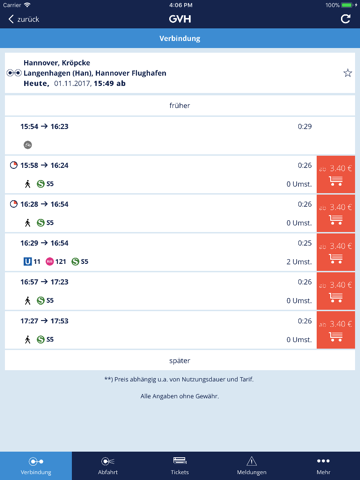This screenshot has height=480, width=360.
Task: Expand the 15:54 → 16:23 connection
Action: [x=180, y=136]
